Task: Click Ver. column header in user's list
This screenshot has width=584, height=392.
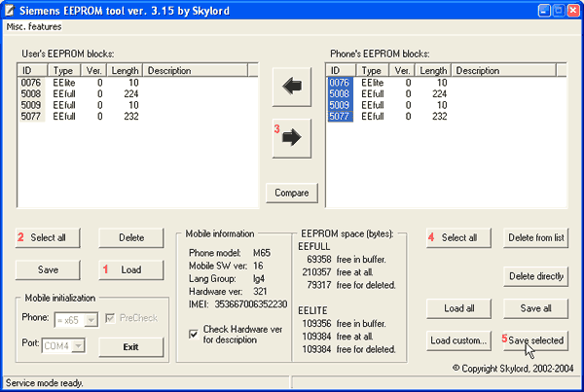Action: [x=93, y=70]
